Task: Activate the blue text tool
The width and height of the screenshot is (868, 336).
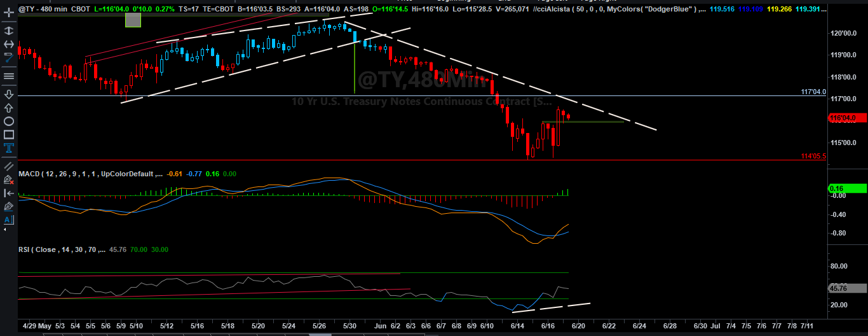Action: point(9,149)
